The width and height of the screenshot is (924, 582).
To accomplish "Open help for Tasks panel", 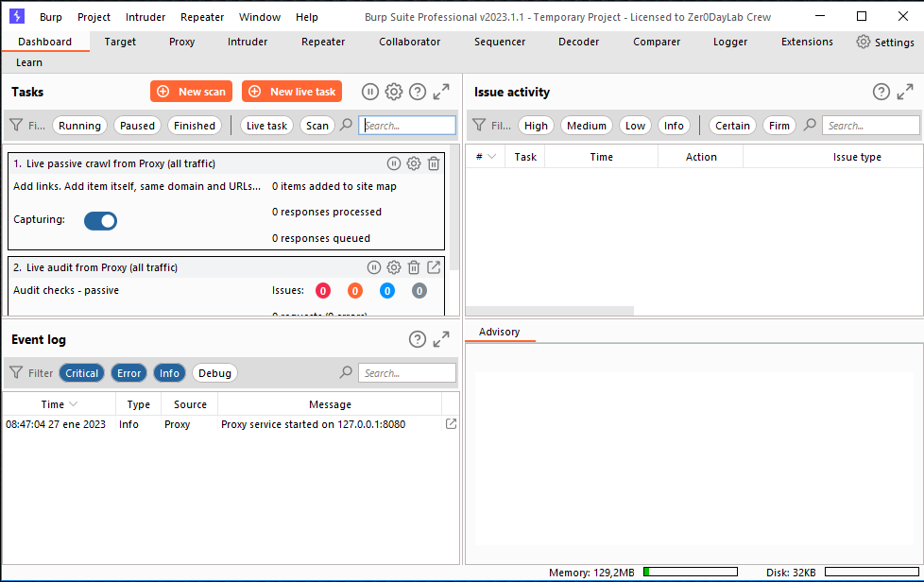I will click(x=418, y=92).
